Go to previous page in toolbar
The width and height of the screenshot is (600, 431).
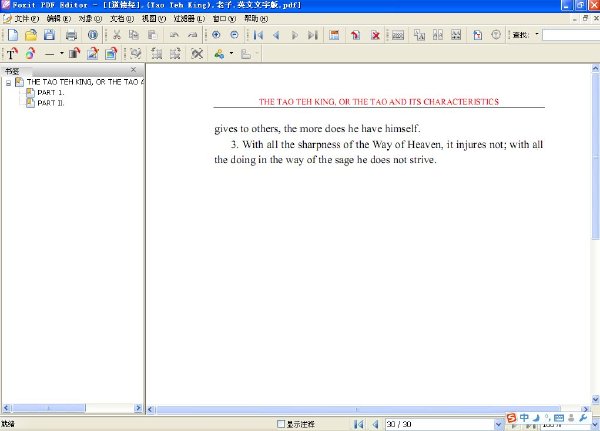coord(276,35)
